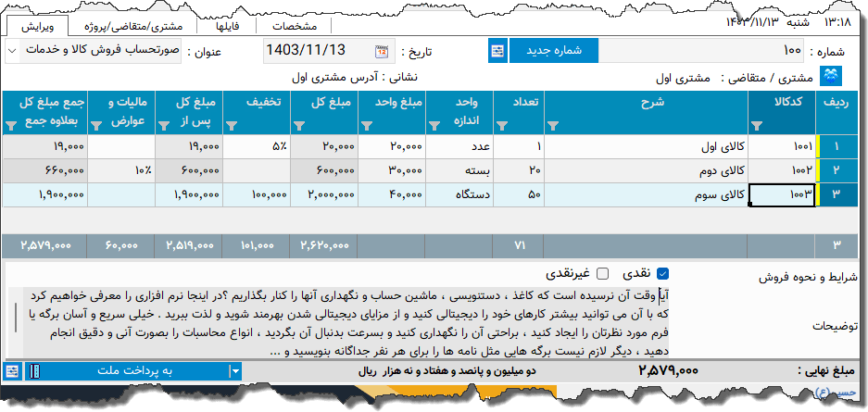This screenshot has width=868, height=412.
Task: Click discount cell ۱۰۰,۰۰۰
Action: click(x=257, y=194)
